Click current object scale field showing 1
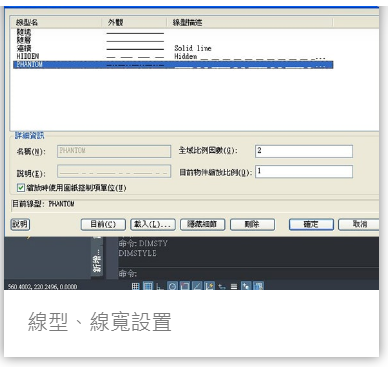Image resolution: width=388 pixels, height=367 pixels. [x=304, y=172]
